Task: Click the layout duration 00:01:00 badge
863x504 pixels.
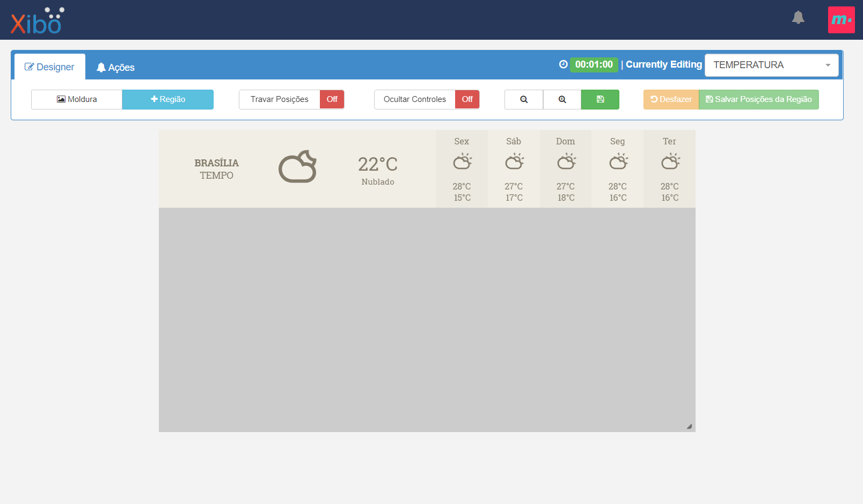Action: pyautogui.click(x=594, y=64)
